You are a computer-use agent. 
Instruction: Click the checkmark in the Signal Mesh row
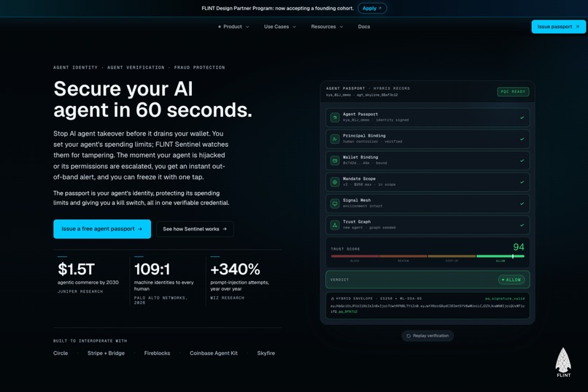(522, 204)
